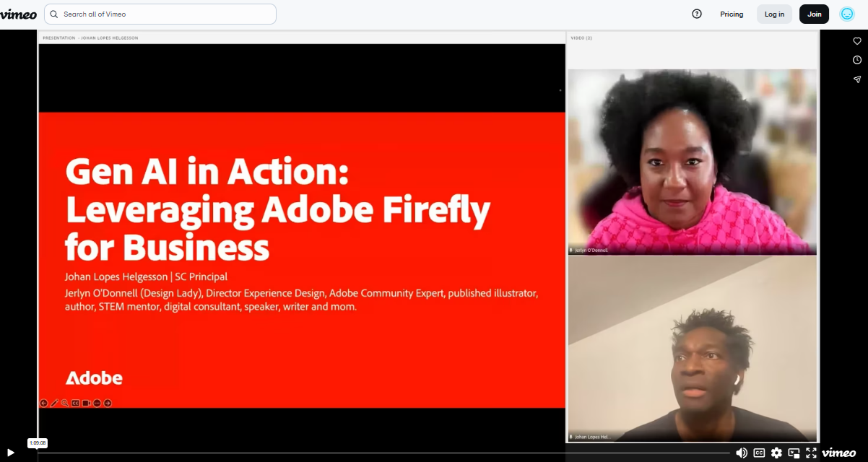Share the video using paper plane icon

pos(857,79)
